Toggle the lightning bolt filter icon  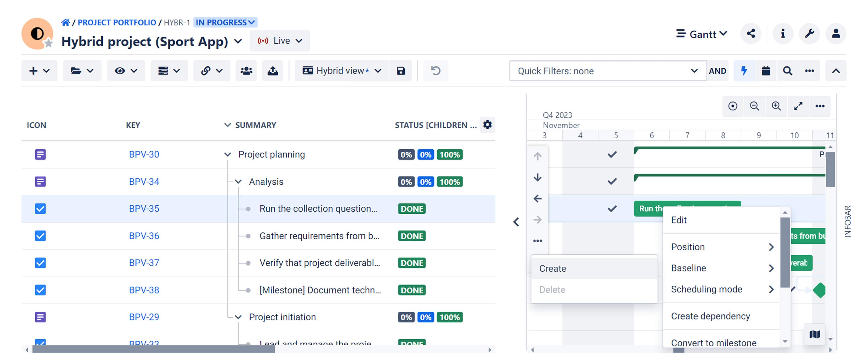coord(744,71)
